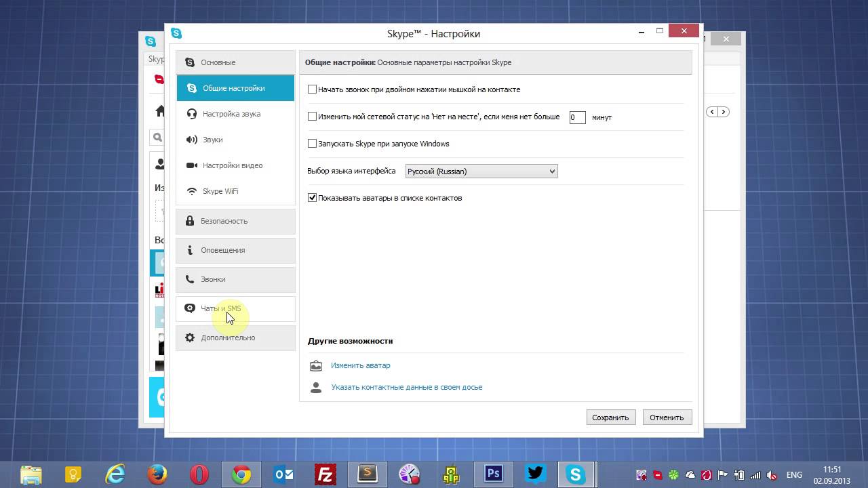Open File Explorer from the taskbar
The height and width of the screenshot is (488, 868).
31,474
